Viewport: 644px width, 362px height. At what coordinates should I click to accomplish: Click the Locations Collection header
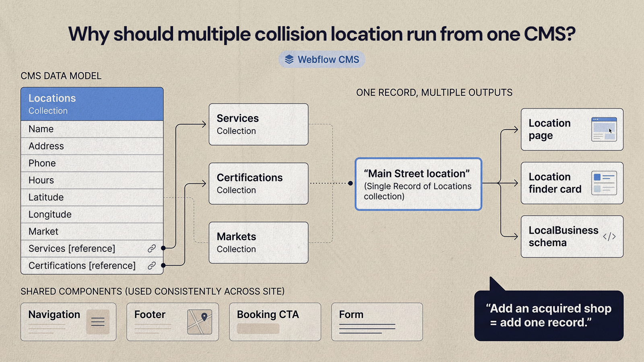tap(92, 104)
